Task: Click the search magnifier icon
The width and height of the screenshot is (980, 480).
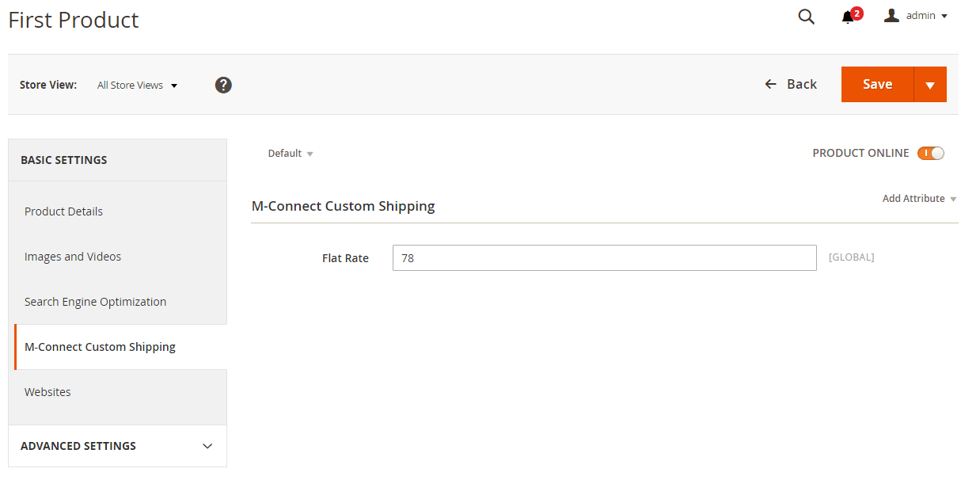Action: click(x=806, y=17)
